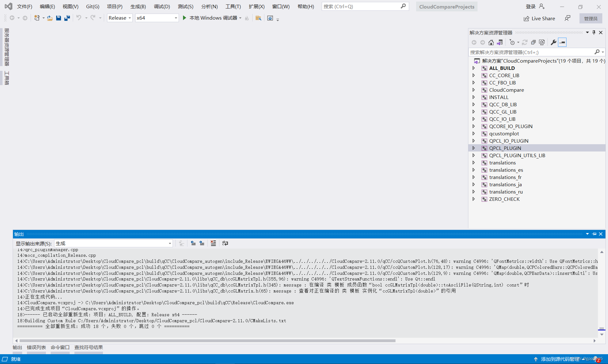Open the 调试(D) debug menu
Image resolution: width=608 pixels, height=364 pixels.
click(x=162, y=6)
